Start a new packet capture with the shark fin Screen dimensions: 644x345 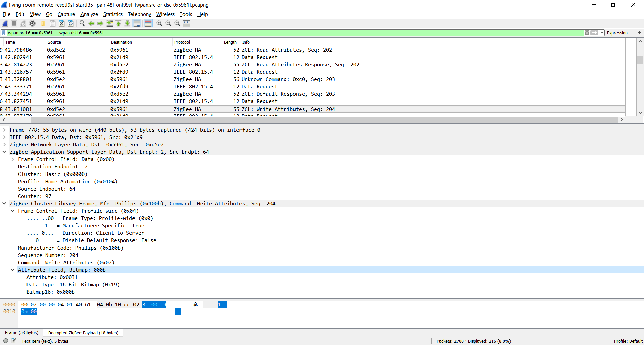click(5, 23)
